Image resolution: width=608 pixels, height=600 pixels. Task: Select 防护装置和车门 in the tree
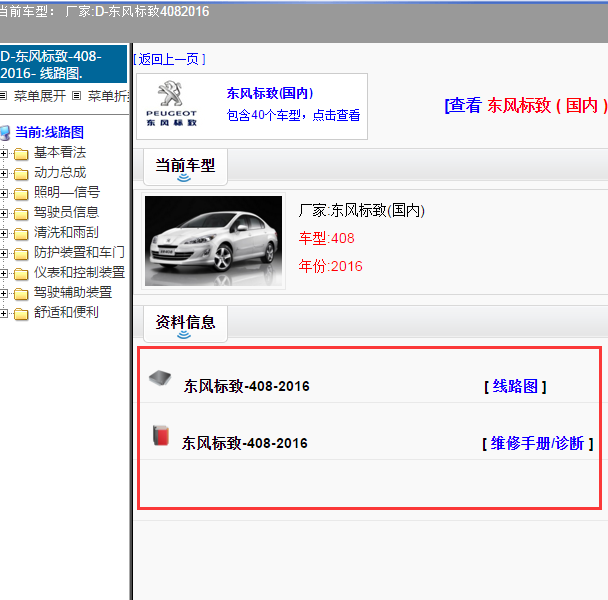(79, 252)
